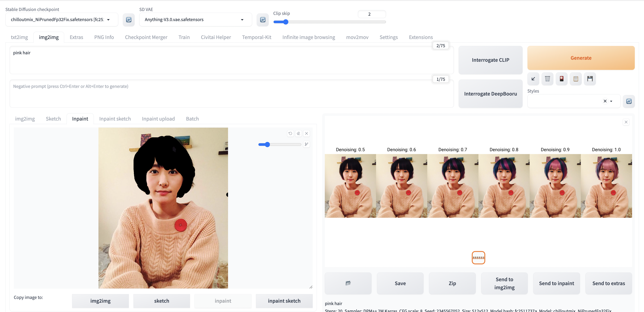This screenshot has width=644, height=312.
Task: Adjust the inpaint canvas slider beside the brush icon
Action: (279, 144)
